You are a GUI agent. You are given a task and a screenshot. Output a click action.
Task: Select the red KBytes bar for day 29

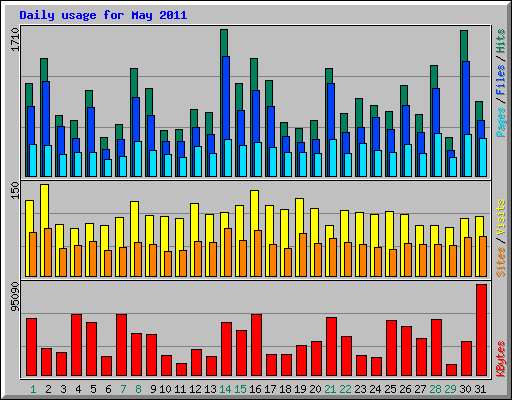tap(451, 370)
